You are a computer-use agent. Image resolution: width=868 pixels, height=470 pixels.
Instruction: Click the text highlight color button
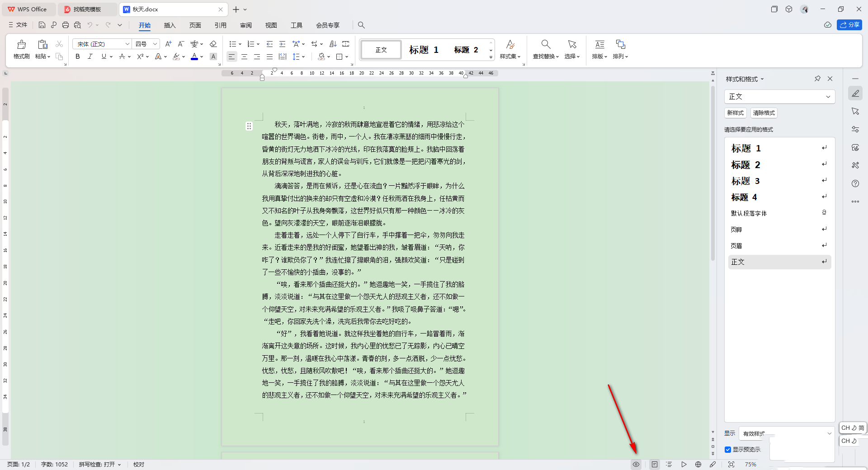tap(176, 56)
